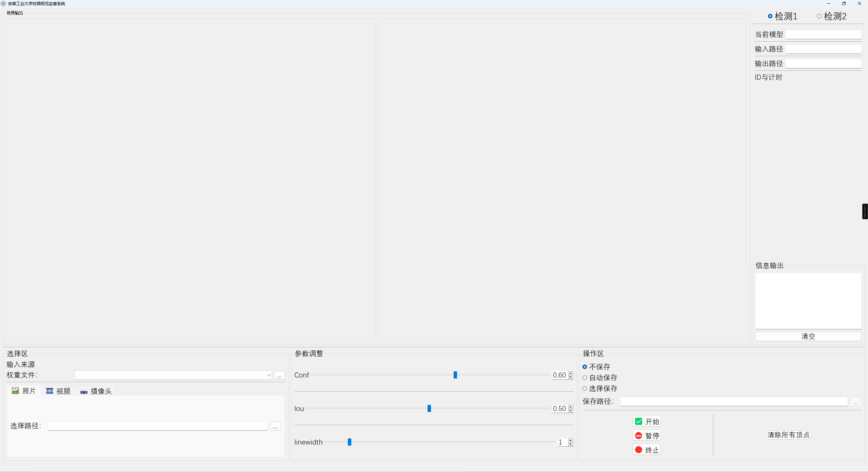Image resolution: width=868 pixels, height=472 pixels.
Task: Increase Iou value with the up arrow
Action: (571, 407)
